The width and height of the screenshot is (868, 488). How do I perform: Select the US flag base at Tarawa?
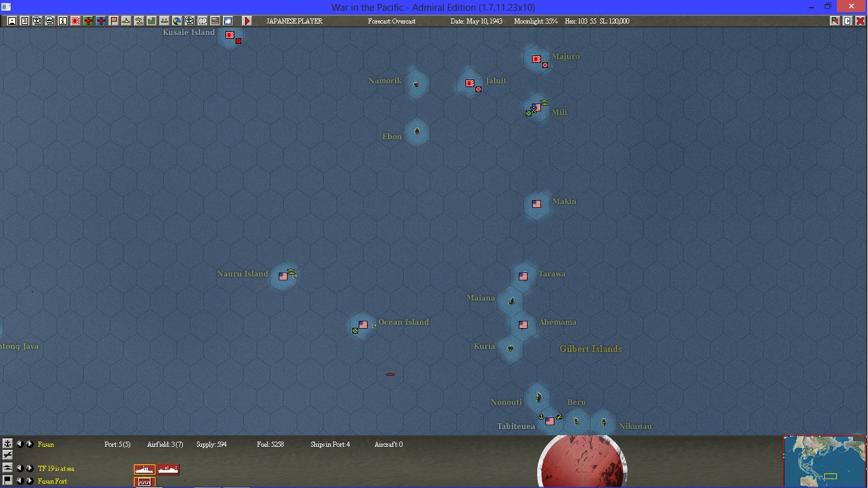pyautogui.click(x=523, y=276)
